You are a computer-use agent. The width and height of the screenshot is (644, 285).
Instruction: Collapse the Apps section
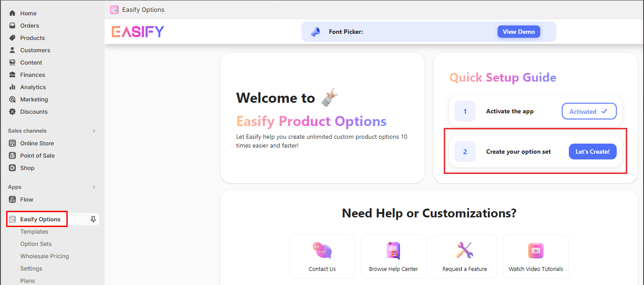coord(94,187)
